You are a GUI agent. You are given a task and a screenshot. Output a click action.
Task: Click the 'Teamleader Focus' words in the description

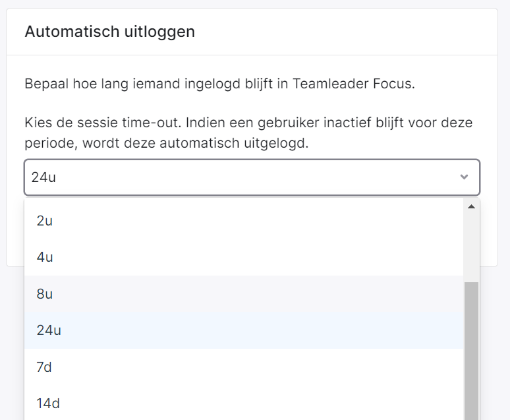pos(353,84)
